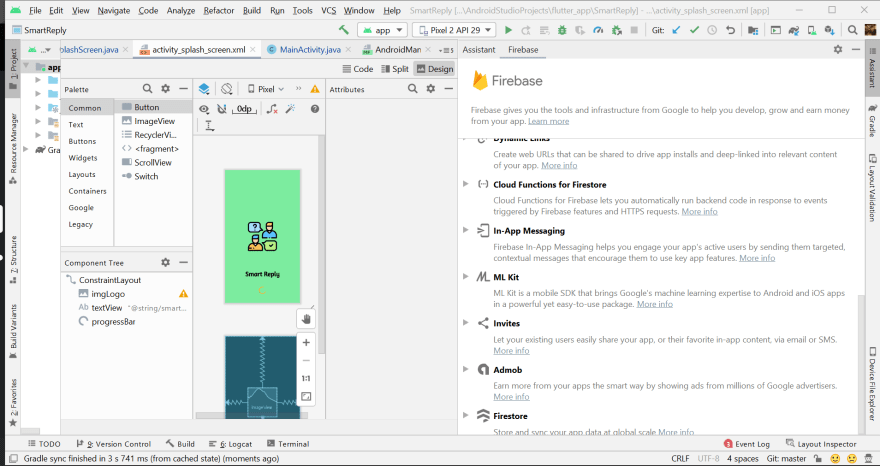The height and width of the screenshot is (466, 880).
Task: Select imgLogo in Component Tree
Action: (108, 294)
